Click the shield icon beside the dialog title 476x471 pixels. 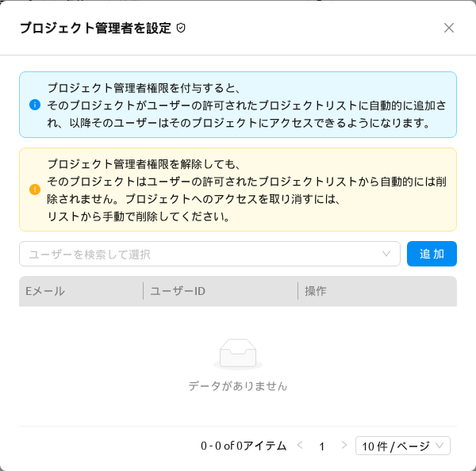pos(181,28)
